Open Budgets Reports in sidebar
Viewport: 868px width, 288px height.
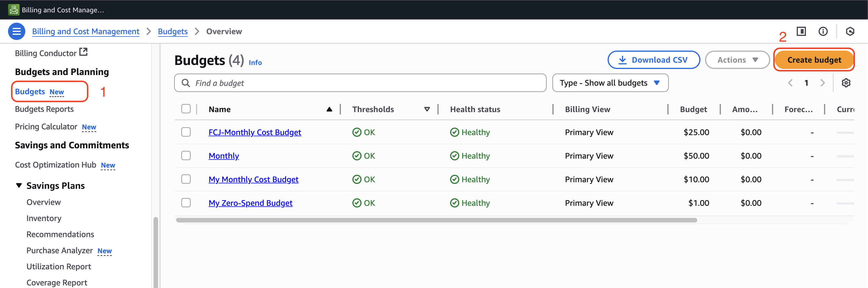[x=44, y=109]
